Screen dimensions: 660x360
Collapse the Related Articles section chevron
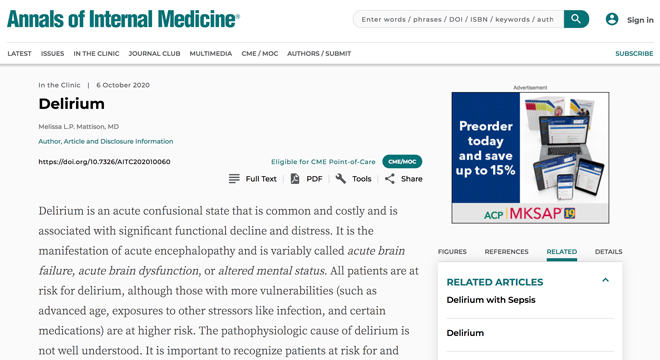(605, 280)
